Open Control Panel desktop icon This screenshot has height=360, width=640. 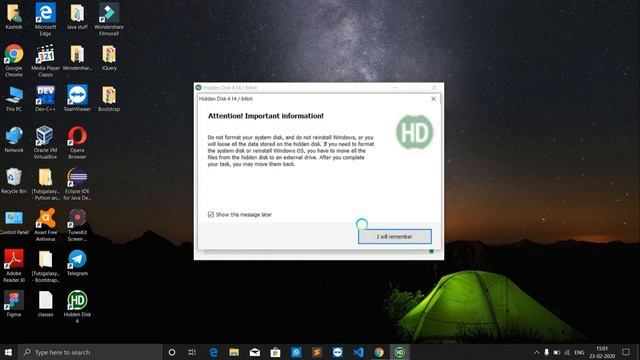[14, 222]
